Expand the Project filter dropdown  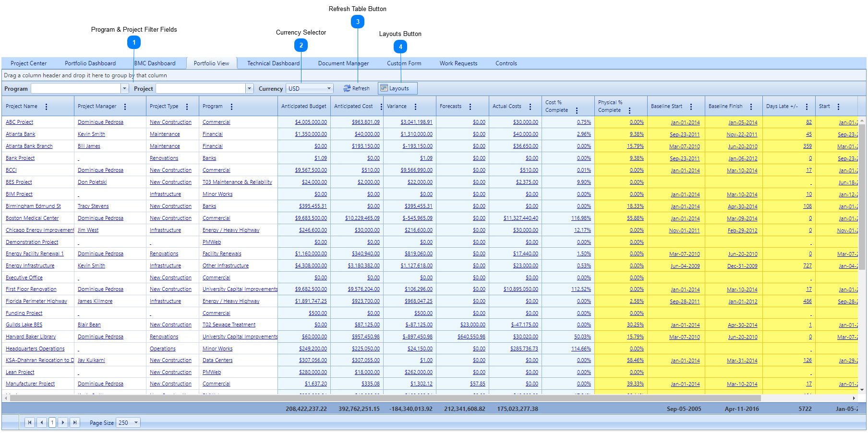tap(249, 88)
